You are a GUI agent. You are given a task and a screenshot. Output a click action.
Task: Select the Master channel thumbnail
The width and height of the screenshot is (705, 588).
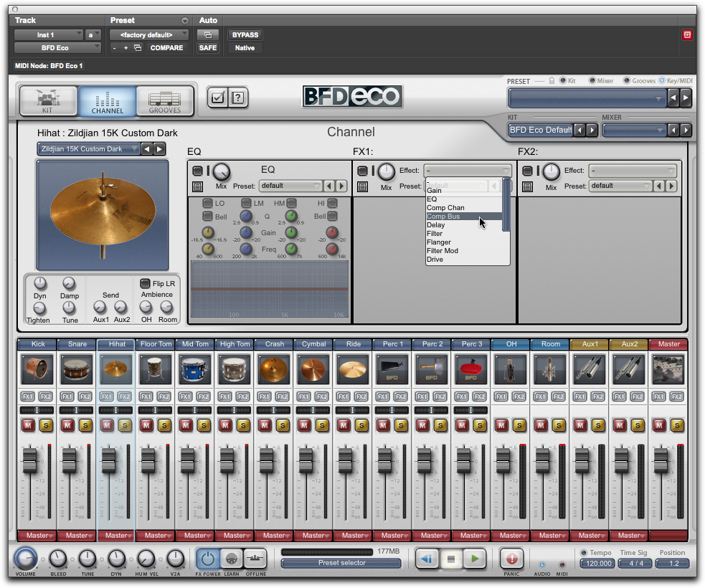click(668, 369)
